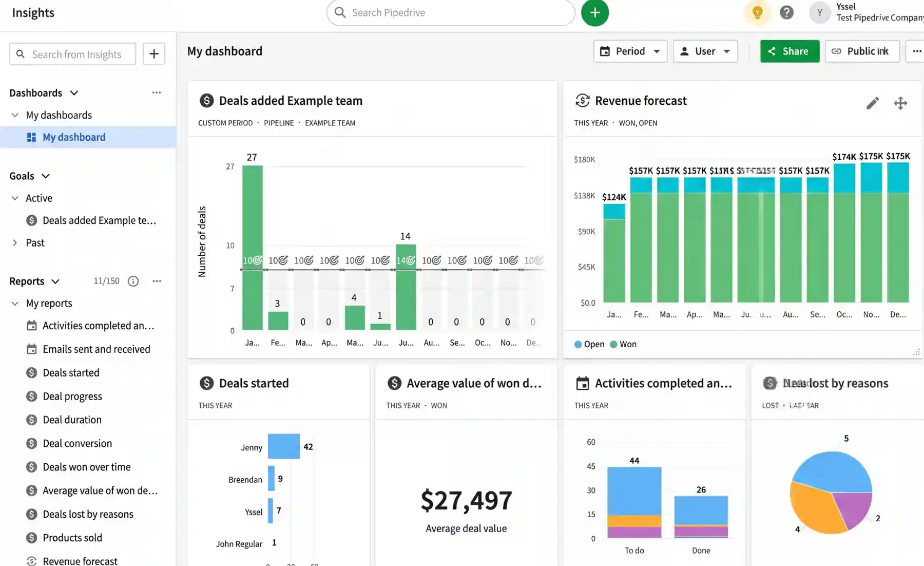Click in the Search from Insights field

pos(72,54)
